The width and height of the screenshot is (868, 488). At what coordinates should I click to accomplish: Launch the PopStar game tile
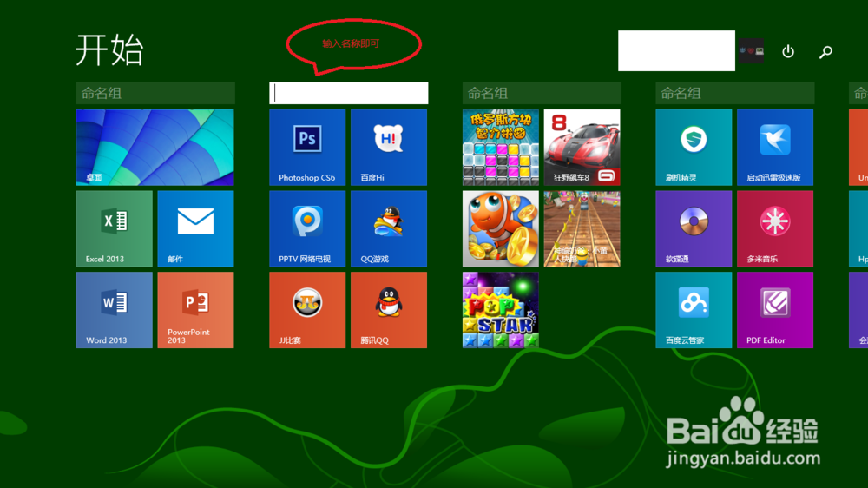[501, 310]
